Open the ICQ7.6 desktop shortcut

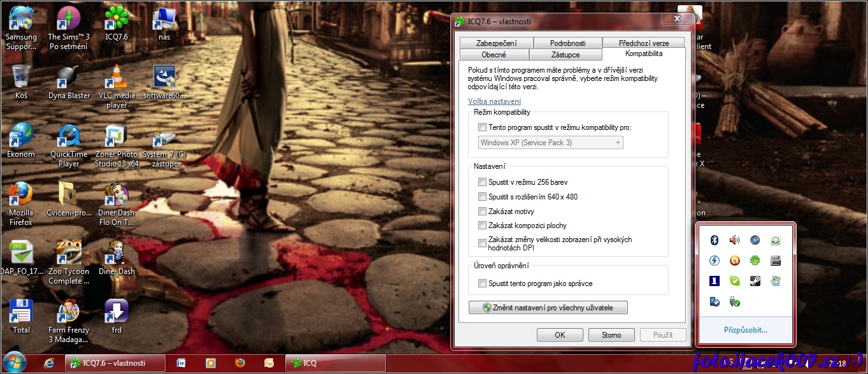pyautogui.click(x=116, y=24)
